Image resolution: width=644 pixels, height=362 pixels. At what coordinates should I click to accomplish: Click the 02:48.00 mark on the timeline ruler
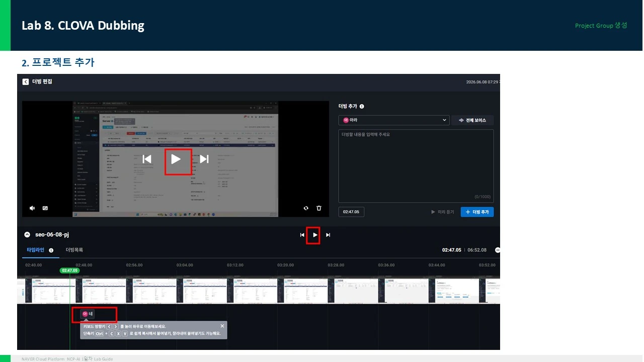[84, 265]
